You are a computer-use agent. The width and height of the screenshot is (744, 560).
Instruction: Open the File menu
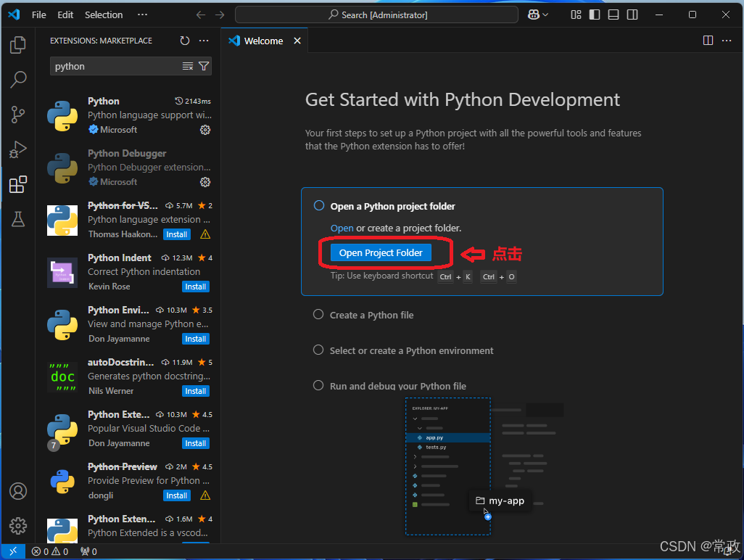39,15
